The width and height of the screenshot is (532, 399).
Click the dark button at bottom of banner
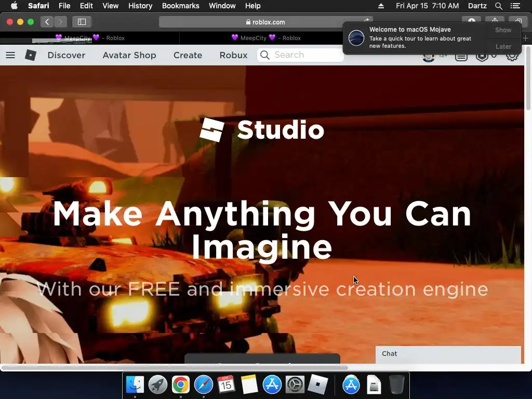pyautogui.click(x=262, y=358)
